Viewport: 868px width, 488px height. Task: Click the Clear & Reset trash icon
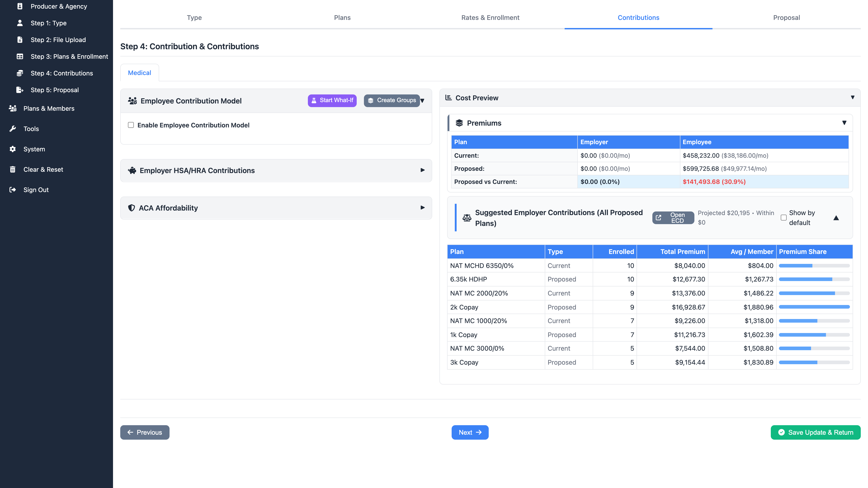click(13, 169)
